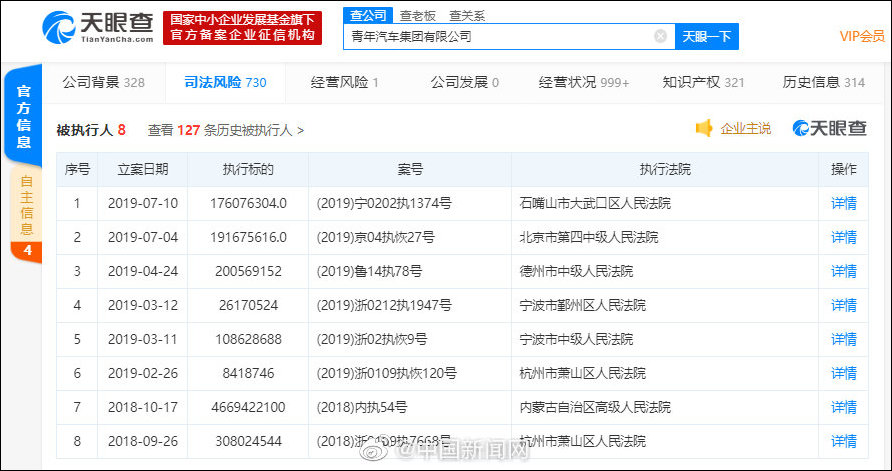
Task: Open 详情 for case 浙0212执1947号
Action: [x=844, y=305]
